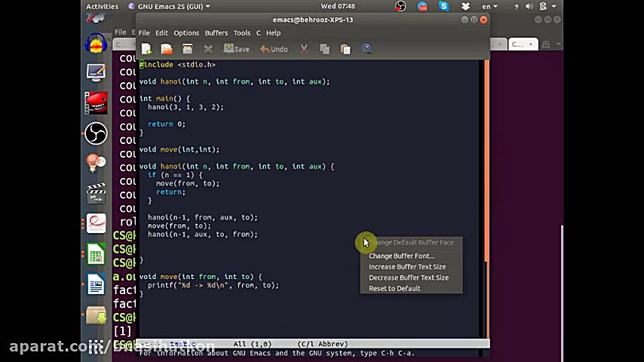Launch Audacity from the dock

(x=96, y=43)
